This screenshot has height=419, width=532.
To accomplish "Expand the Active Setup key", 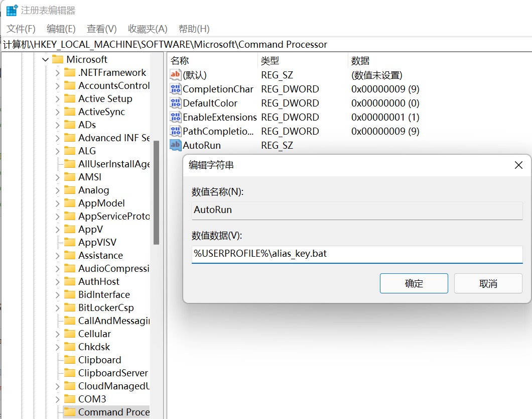I will tap(57, 99).
